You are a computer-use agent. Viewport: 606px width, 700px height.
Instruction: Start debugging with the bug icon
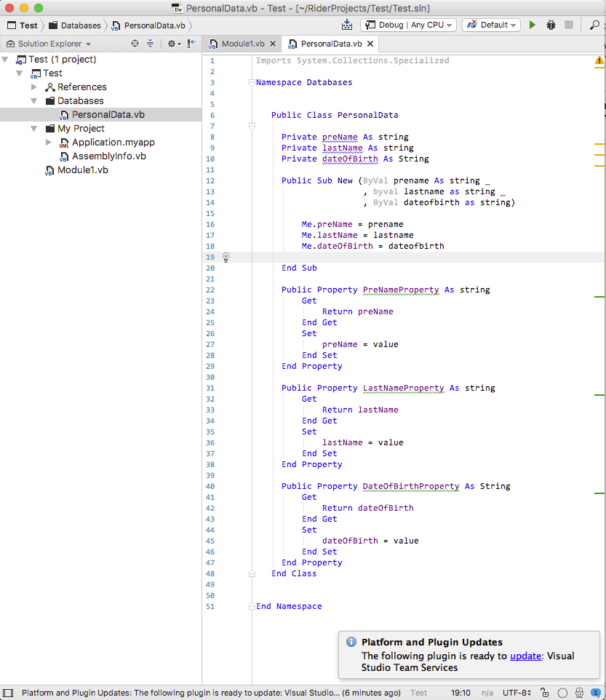tap(551, 25)
